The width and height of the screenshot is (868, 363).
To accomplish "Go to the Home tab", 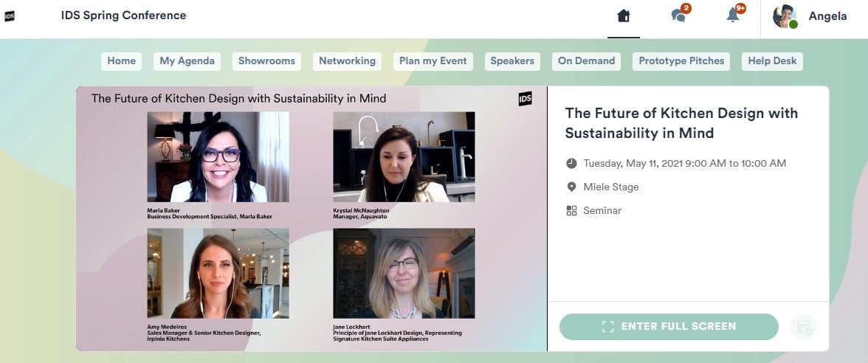I will click(121, 61).
